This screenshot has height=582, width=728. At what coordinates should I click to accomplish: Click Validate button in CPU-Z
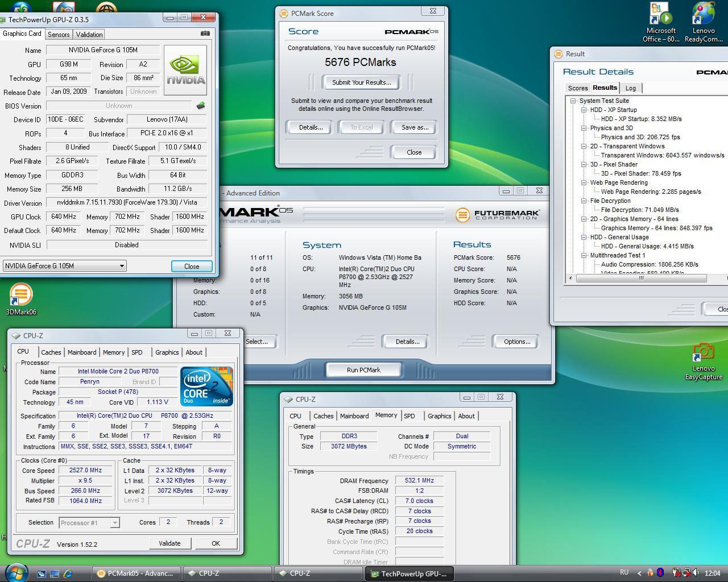[169, 543]
